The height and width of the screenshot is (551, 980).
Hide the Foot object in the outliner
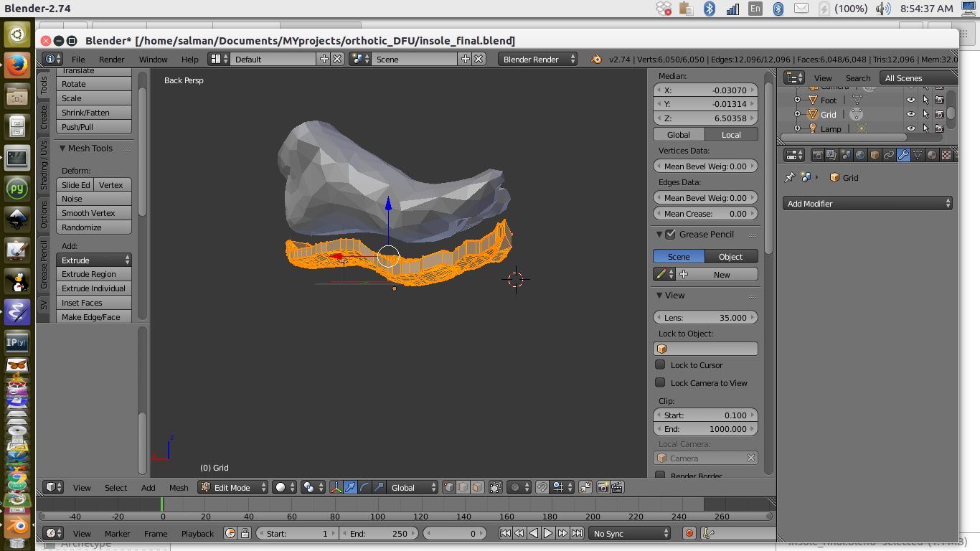[910, 100]
